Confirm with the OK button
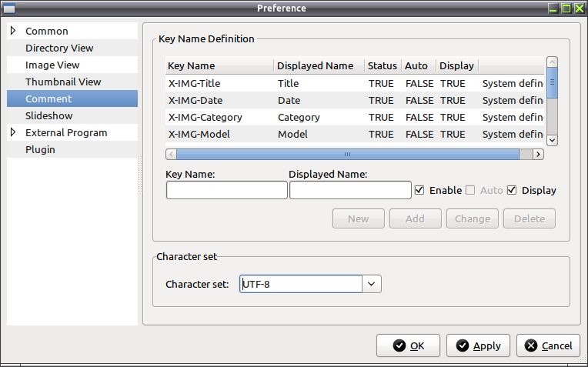The height and width of the screenshot is (367, 588). (408, 345)
